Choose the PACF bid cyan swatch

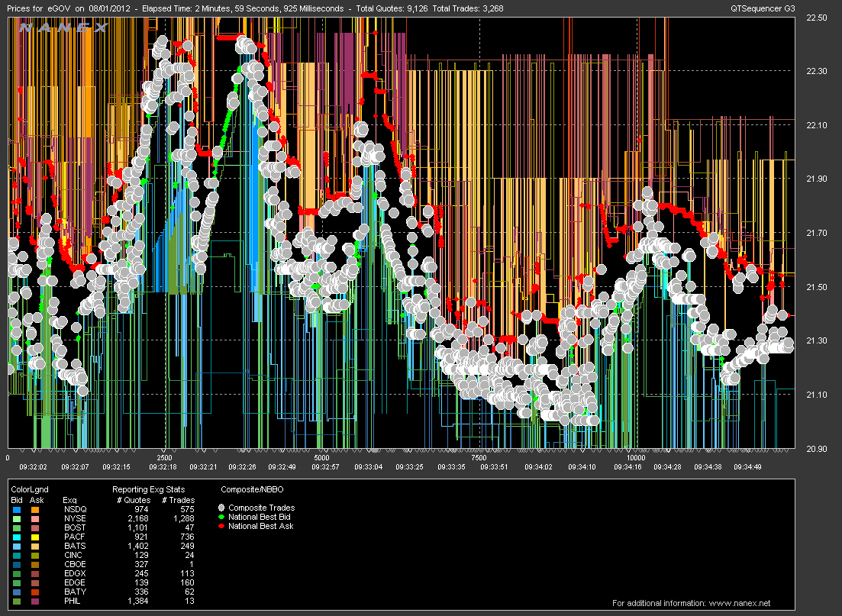click(x=17, y=537)
